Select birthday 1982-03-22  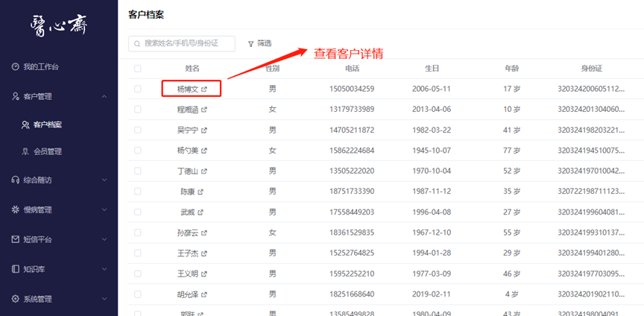[x=432, y=130]
